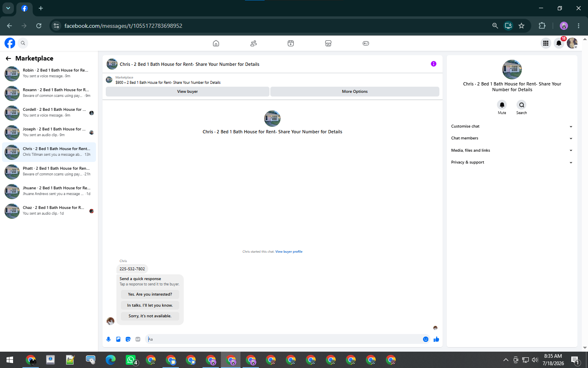Select the active Chris conversation row

coord(49,152)
